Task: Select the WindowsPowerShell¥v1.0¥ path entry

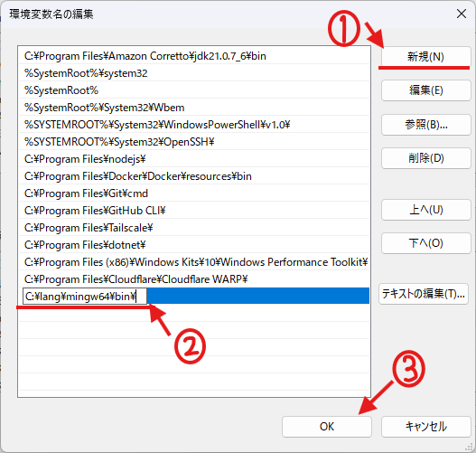Action: point(194,125)
